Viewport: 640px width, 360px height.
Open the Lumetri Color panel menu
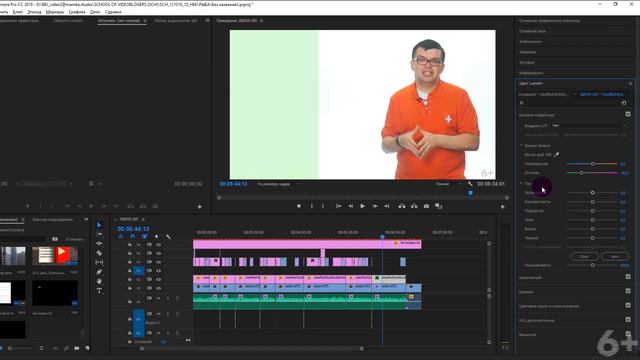tap(630, 83)
